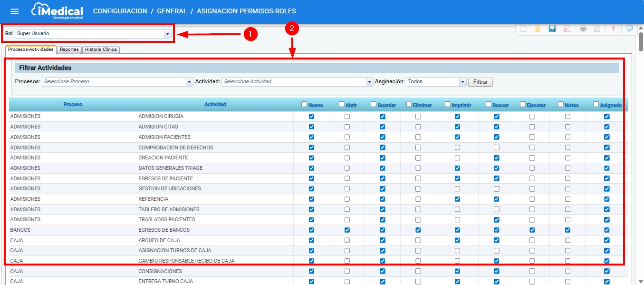Click the printer icon in toolbar
The width and height of the screenshot is (644, 285).
[x=583, y=29]
